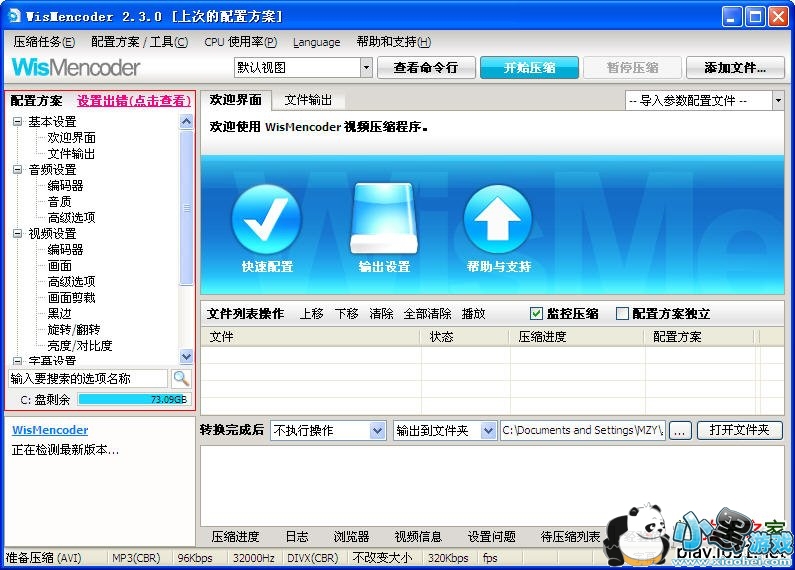Select 黑边 in the settings tree
This screenshot has width=795, height=570.
pos(59,313)
